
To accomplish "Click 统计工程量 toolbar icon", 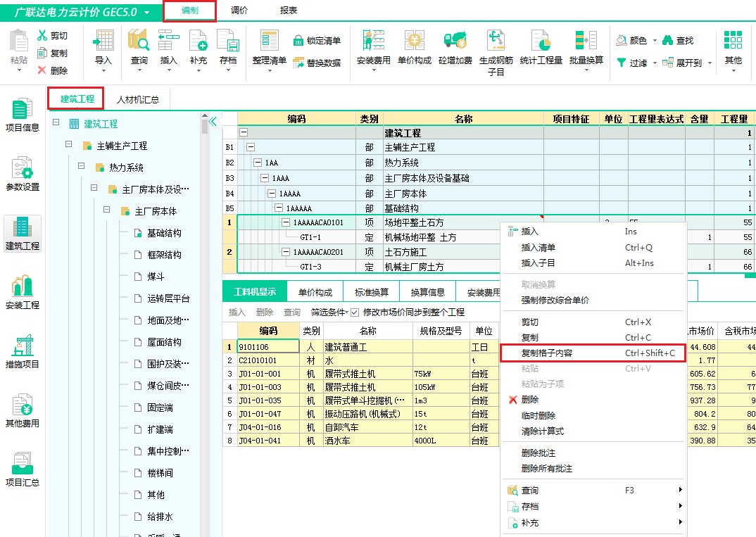I will [x=541, y=41].
